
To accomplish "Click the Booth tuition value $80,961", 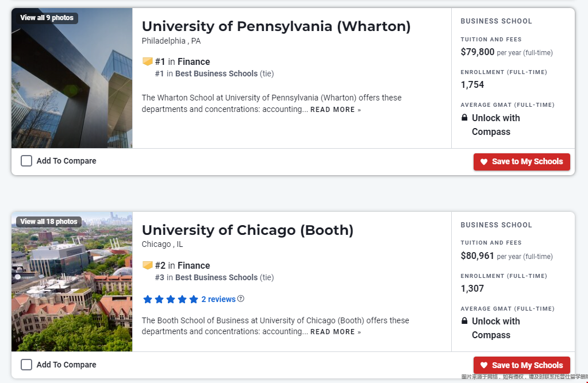I will click(x=478, y=256).
